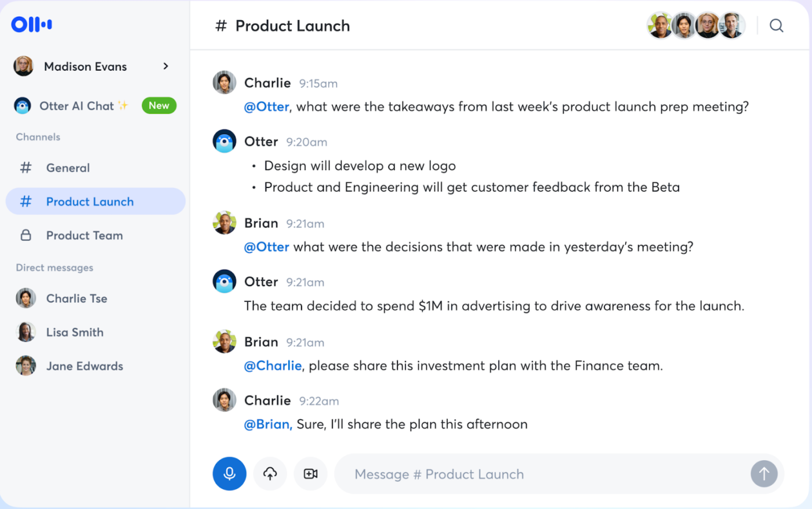The image size is (812, 509).
Task: Expand the Madison Evans account chevron
Action: (166, 66)
